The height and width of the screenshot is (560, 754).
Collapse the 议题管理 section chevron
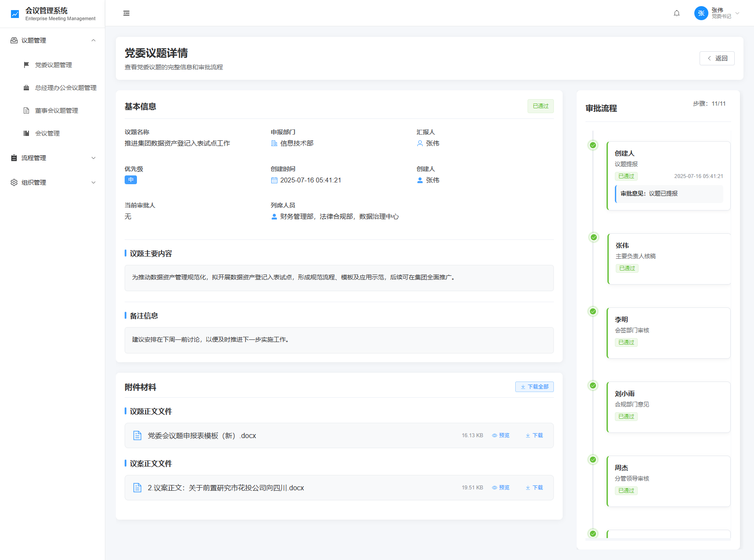click(x=93, y=40)
